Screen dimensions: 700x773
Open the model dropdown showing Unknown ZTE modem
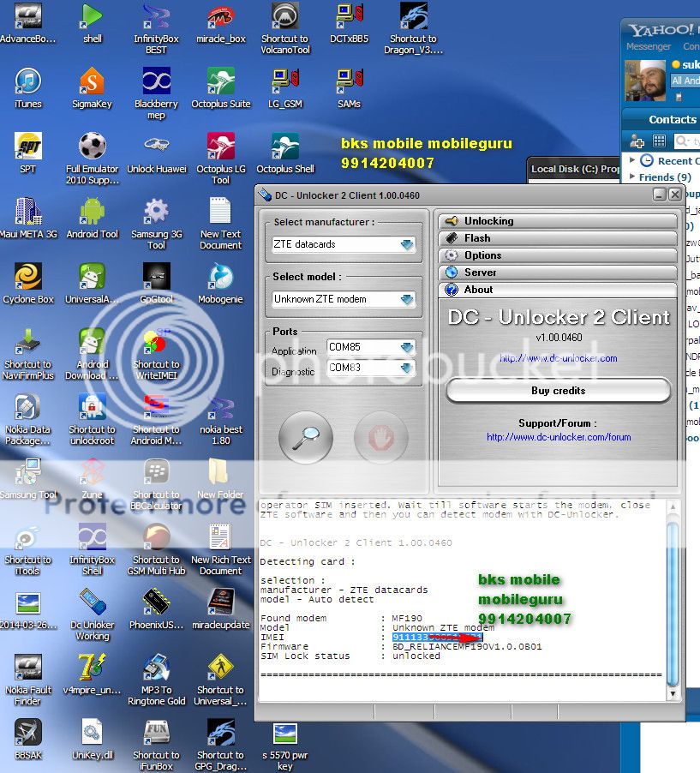click(x=344, y=299)
